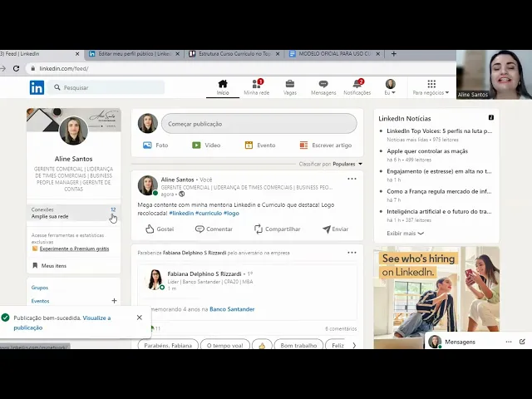Open the Banco Santander company link
Viewport: 532px width, 399px height.
[232, 309]
